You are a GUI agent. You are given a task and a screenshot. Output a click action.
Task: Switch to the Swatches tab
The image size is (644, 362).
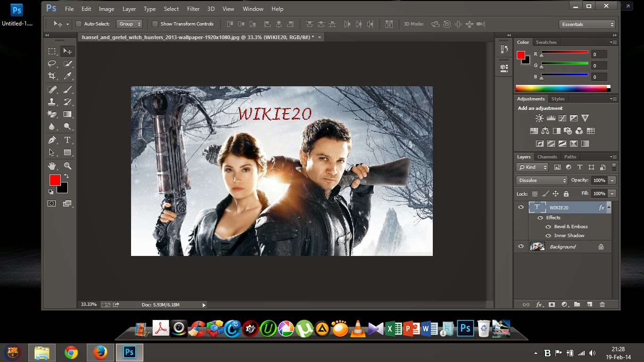(546, 42)
